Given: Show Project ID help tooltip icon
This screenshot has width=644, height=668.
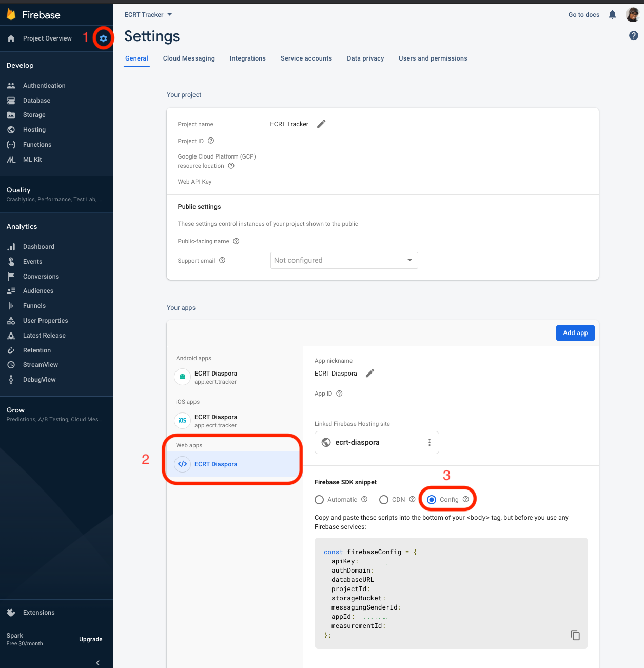Looking at the screenshot, I should tap(211, 141).
